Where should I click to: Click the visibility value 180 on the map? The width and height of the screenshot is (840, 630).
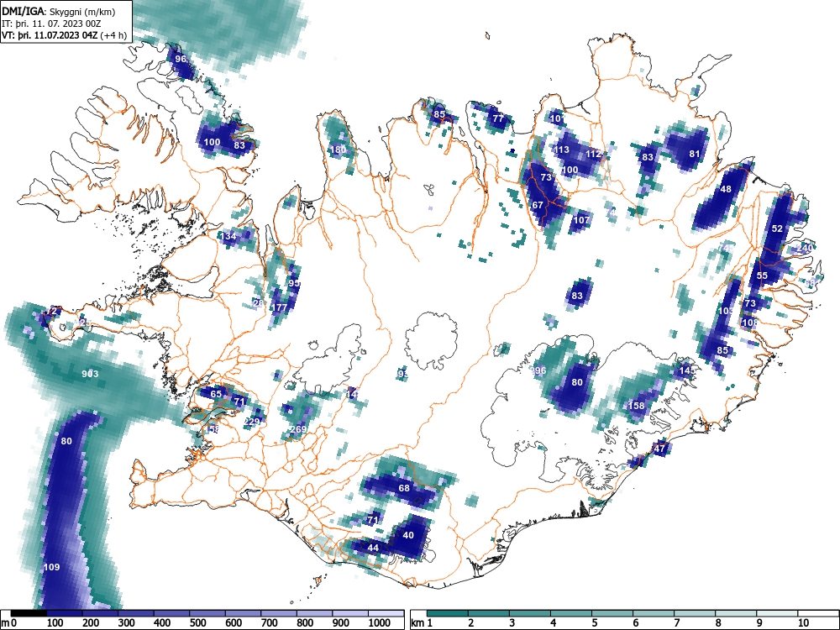tap(338, 150)
